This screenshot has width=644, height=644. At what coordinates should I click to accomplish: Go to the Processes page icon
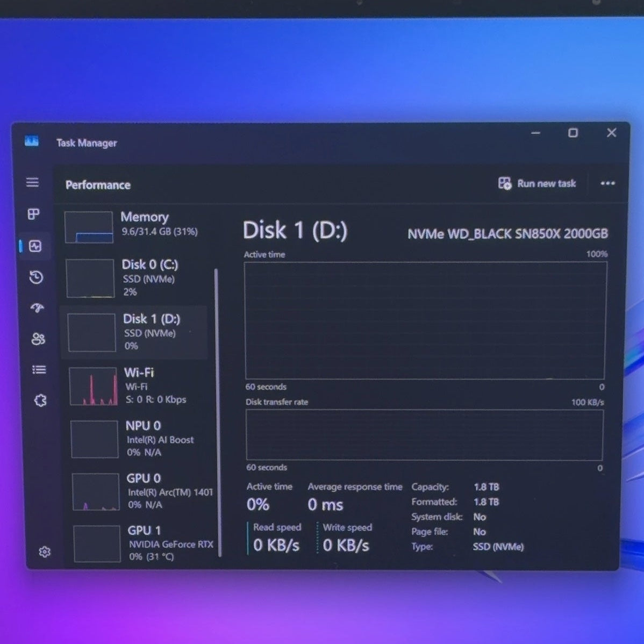pyautogui.click(x=33, y=213)
